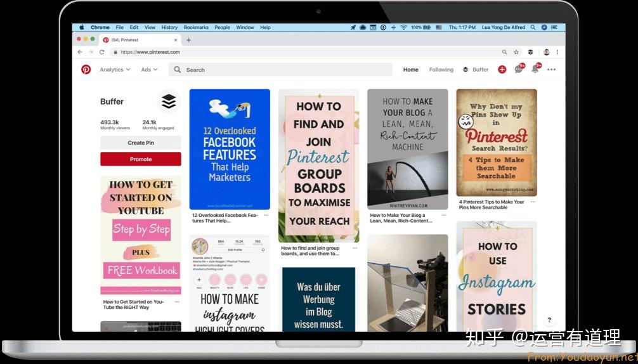Click the Chrome back arrow

point(80,52)
